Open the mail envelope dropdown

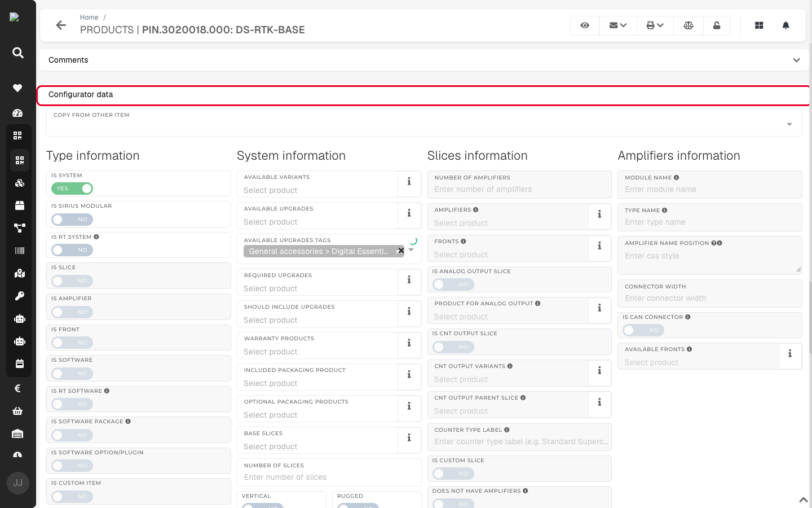click(618, 25)
